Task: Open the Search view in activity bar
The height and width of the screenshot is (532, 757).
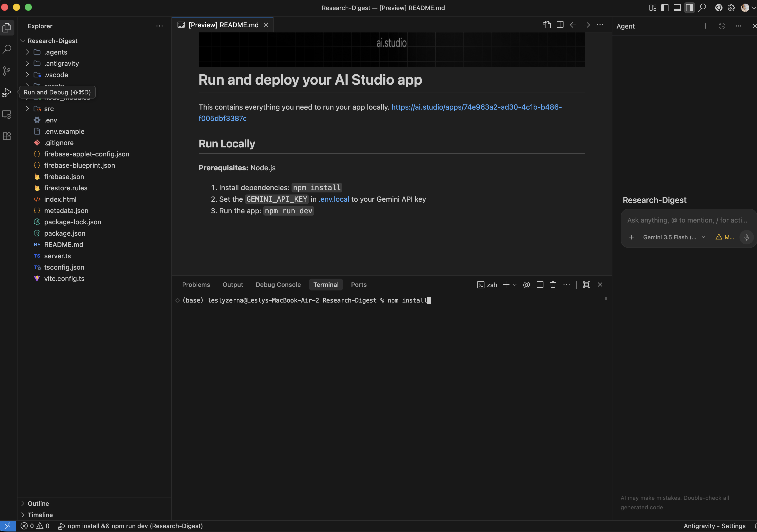Action: [x=7, y=49]
